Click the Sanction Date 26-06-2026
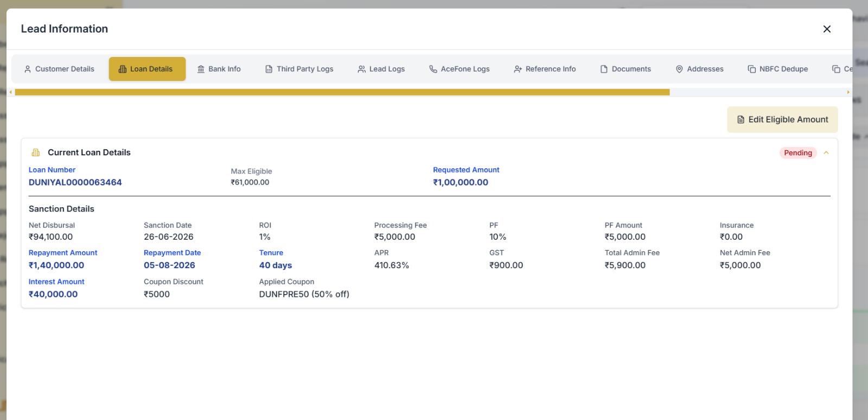 coord(169,237)
